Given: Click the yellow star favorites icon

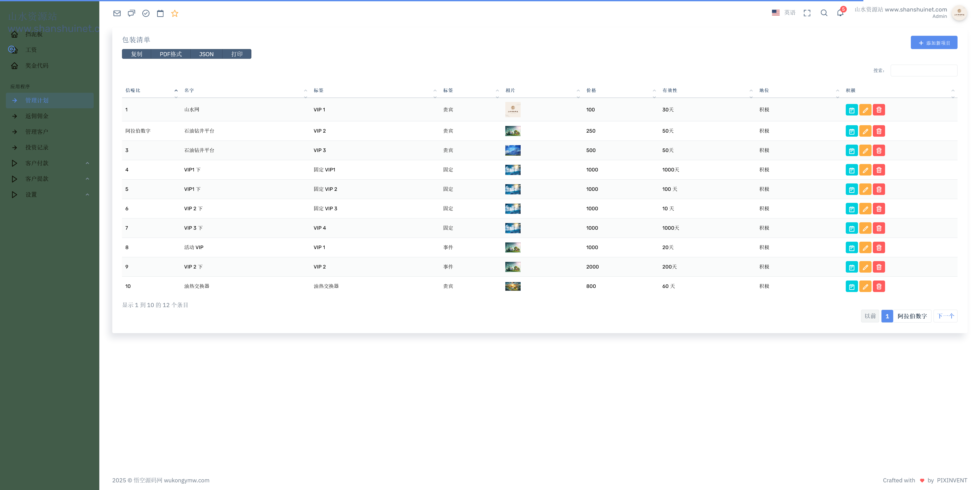Looking at the screenshot, I should [175, 13].
